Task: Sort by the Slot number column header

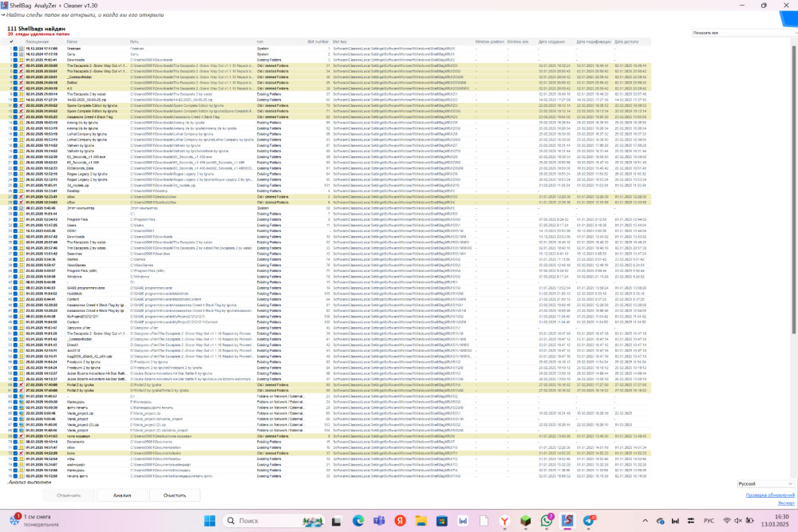Action: point(318,41)
